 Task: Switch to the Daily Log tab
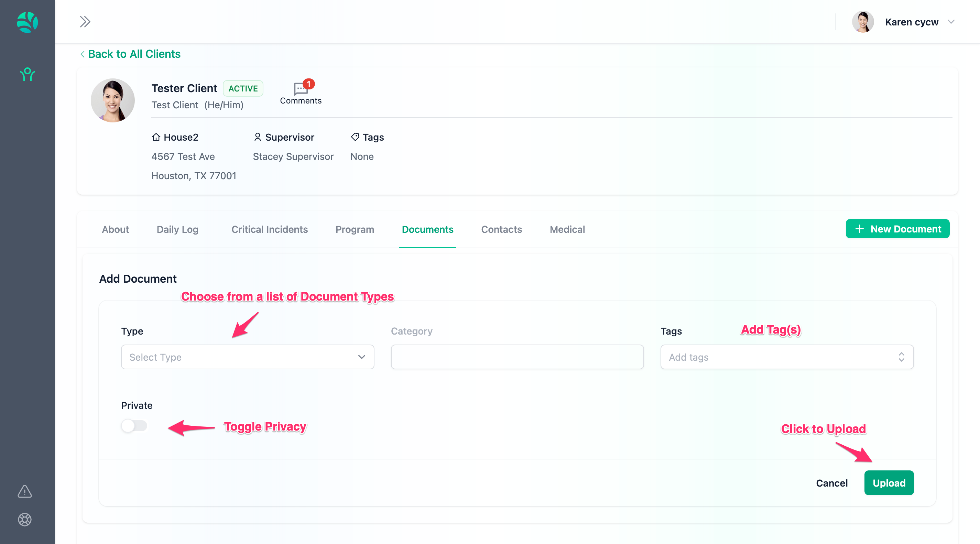point(177,229)
